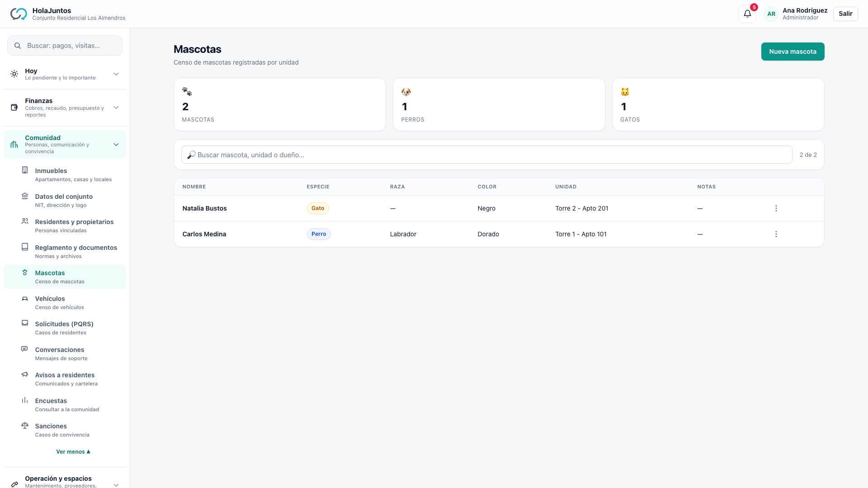Focus the Buscar mascota, unidad o dueño field

click(486, 155)
